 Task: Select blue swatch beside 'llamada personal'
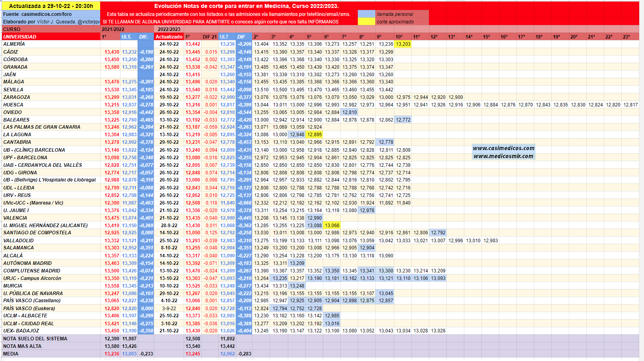[x=366, y=14]
